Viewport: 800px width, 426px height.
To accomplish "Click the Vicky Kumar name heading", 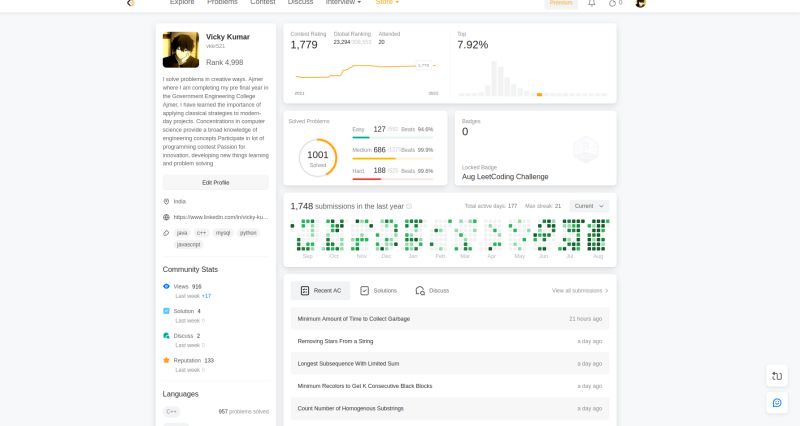I will coord(228,37).
